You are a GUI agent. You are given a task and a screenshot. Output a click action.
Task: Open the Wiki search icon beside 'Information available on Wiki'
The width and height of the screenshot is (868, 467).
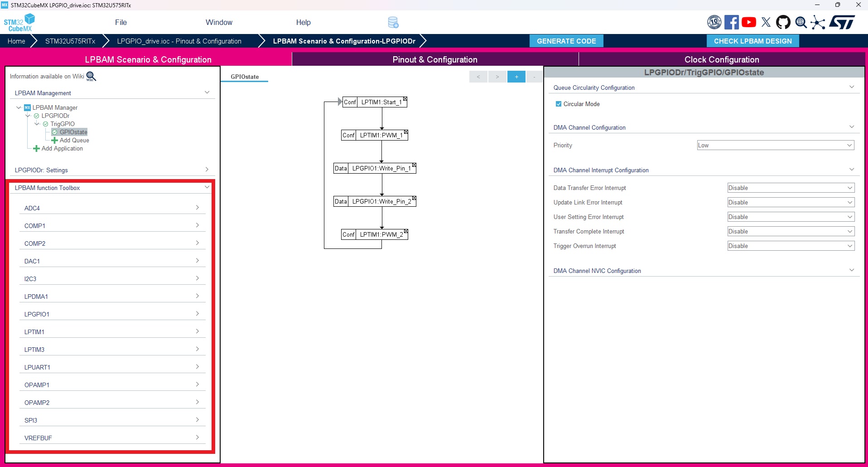click(x=90, y=76)
